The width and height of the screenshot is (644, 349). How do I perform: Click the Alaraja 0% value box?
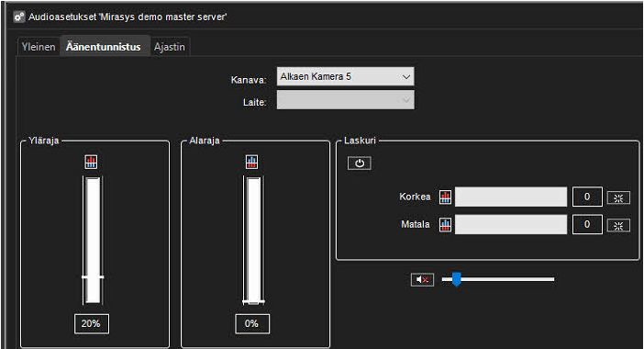tap(252, 324)
